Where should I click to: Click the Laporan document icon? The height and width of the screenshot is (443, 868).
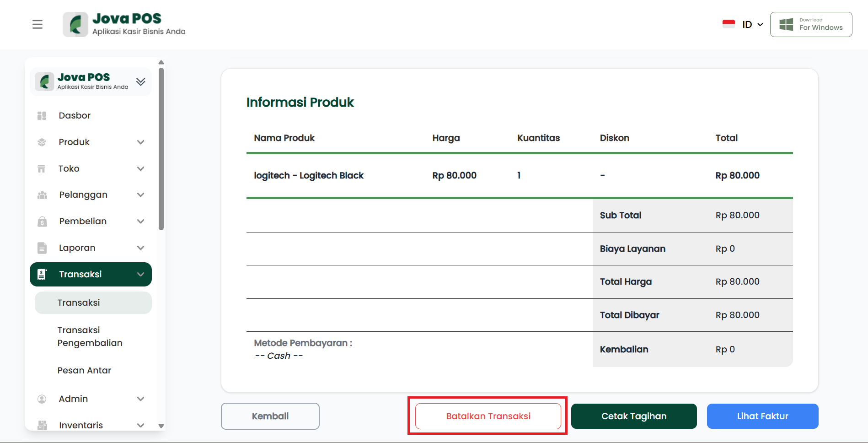click(x=42, y=248)
